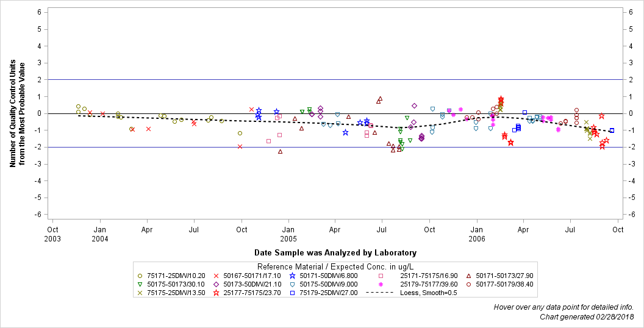Select the teal shield point near 0.3 at Oct 2005
This screenshot has height=328, width=644.
coord(432,109)
